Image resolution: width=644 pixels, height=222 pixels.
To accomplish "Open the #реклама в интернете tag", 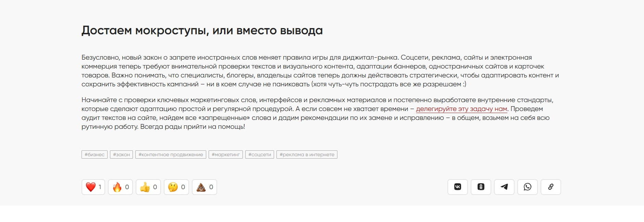I will pyautogui.click(x=308, y=154).
